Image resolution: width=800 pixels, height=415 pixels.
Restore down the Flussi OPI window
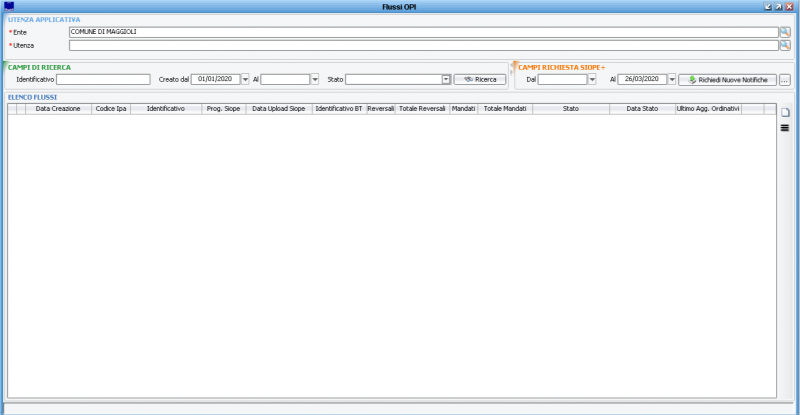768,7
